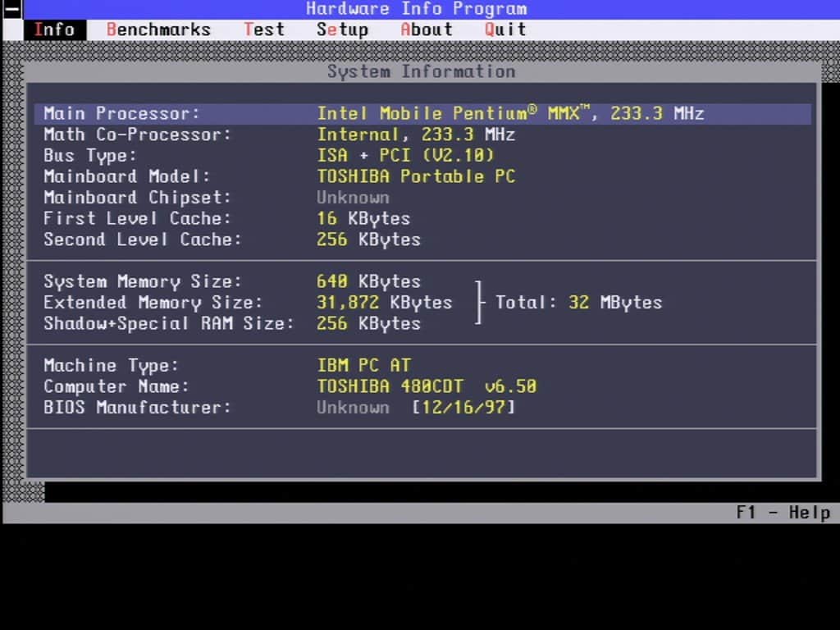Select the Mainboard Chipset label
The image size is (840, 630).
[x=138, y=198]
